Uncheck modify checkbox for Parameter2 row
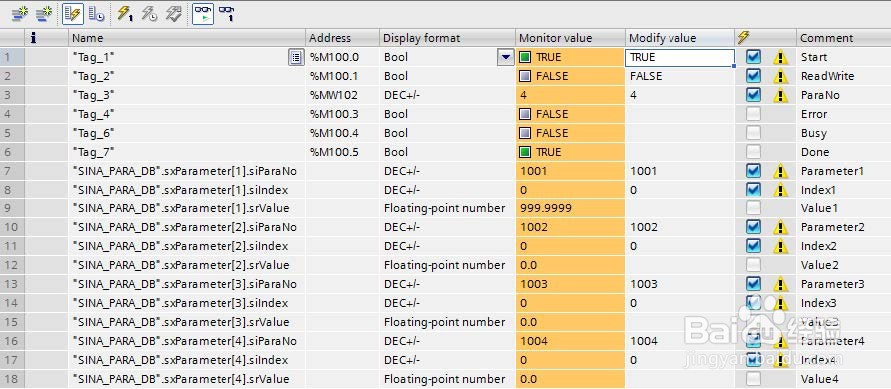Screen dimensions: 891x389 (x=753, y=227)
